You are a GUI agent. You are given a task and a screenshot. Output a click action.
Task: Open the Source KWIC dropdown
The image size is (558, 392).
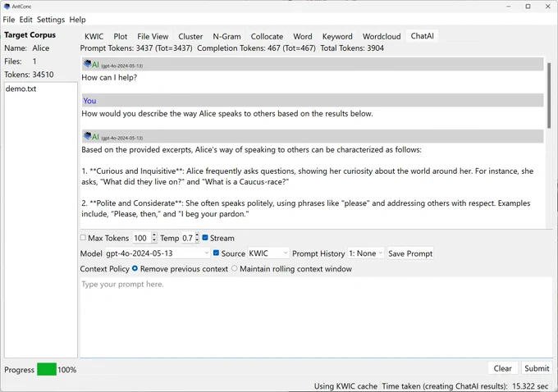tap(268, 253)
